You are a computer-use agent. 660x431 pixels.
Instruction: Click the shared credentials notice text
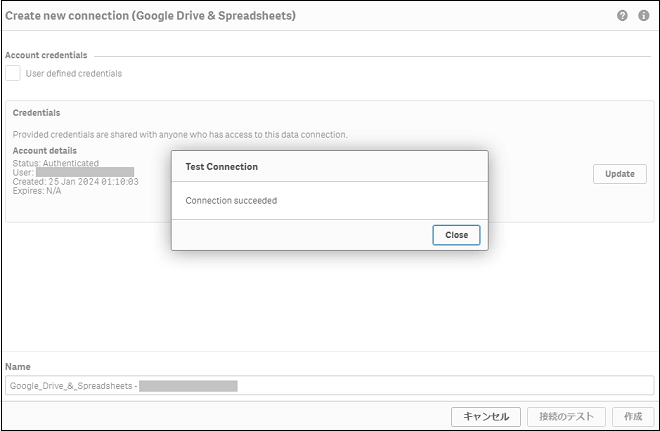point(180,134)
